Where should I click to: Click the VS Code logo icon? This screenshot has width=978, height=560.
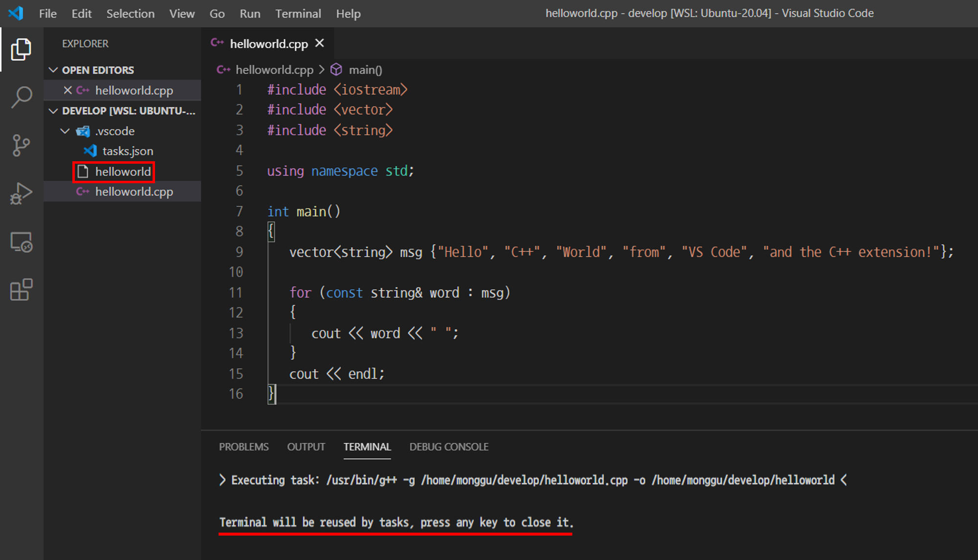point(16,13)
